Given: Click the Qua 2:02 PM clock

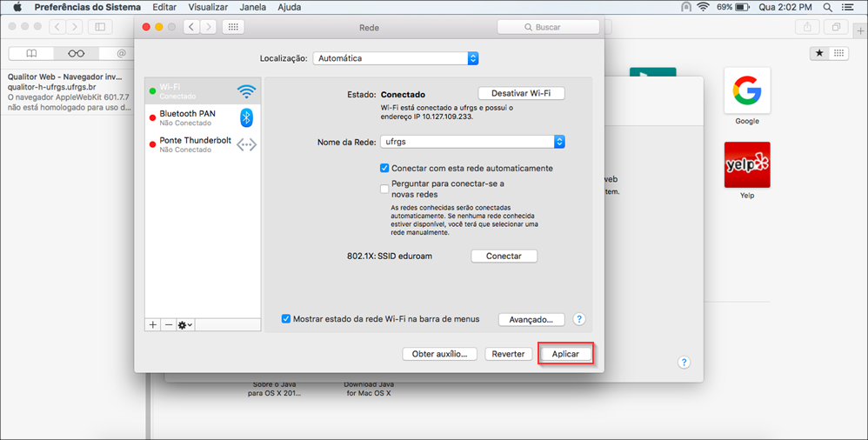Looking at the screenshot, I should [x=785, y=7].
